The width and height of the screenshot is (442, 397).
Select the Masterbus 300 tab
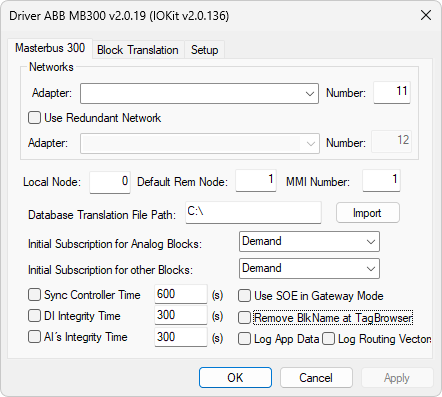pyautogui.click(x=50, y=48)
